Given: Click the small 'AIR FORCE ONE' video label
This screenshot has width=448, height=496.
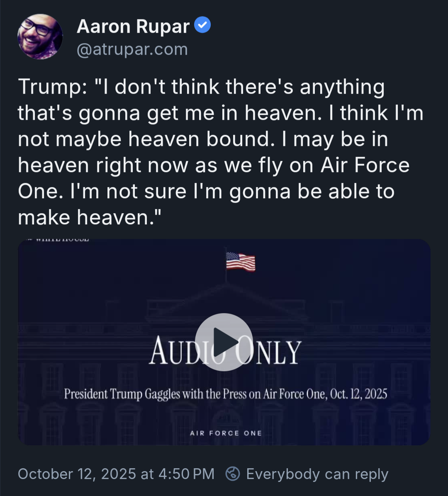Looking at the screenshot, I should 226,433.
